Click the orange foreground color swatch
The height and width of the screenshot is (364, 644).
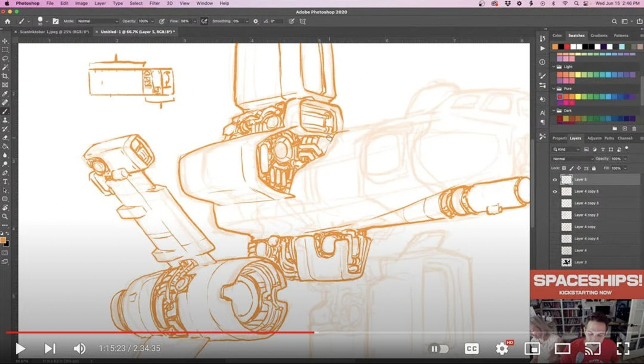click(3, 240)
